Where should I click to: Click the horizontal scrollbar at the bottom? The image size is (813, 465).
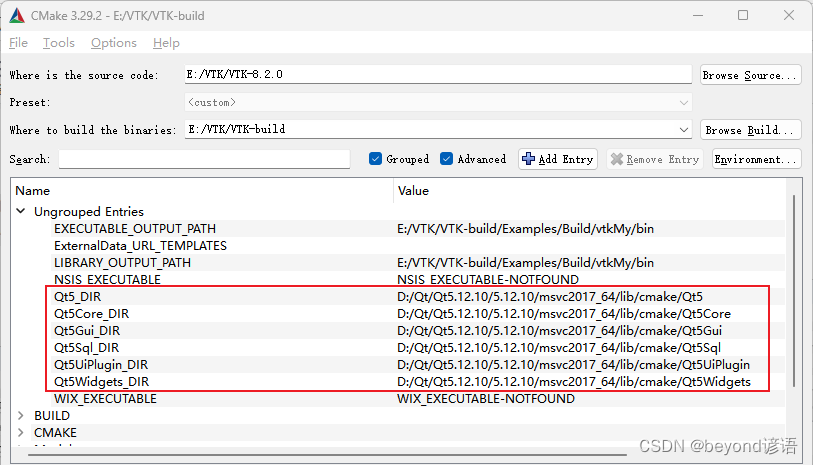pyautogui.click(x=327, y=455)
